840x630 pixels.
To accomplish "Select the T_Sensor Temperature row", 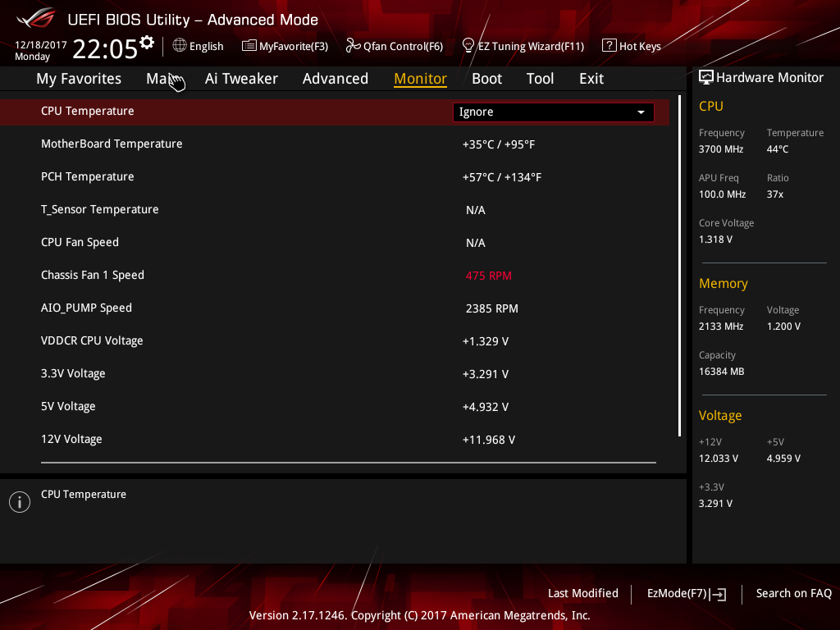I will point(335,209).
